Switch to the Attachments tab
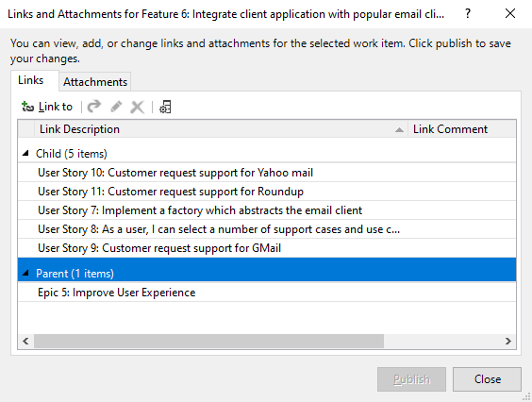This screenshot has height=402, width=532. [x=95, y=82]
